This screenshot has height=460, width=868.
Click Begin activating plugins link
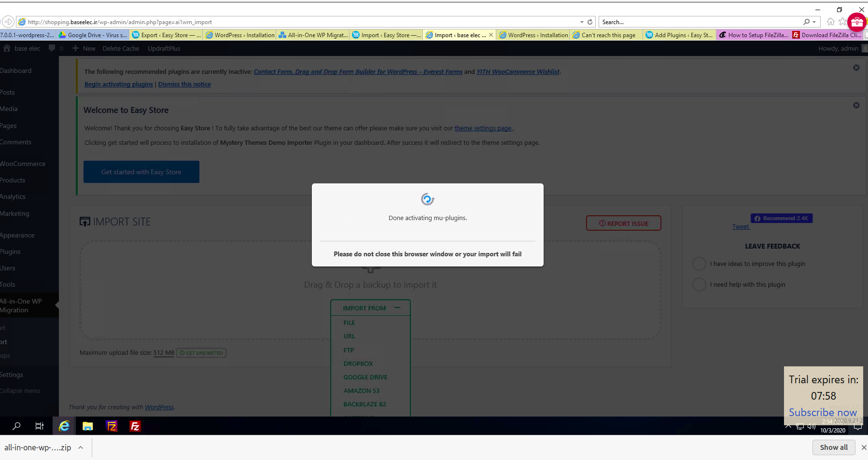[119, 84]
